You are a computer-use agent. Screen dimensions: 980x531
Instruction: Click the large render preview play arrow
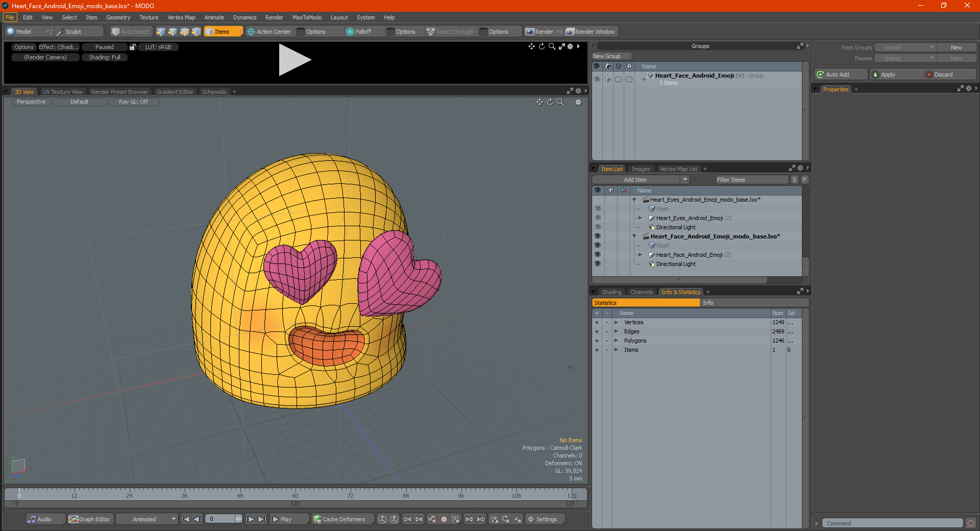(x=295, y=60)
